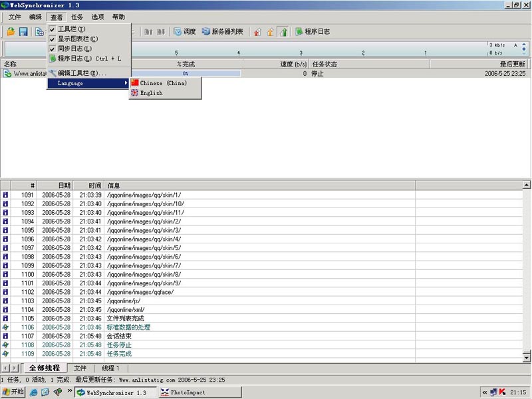Click the greyed-out move down toolbar icon
The image size is (532, 399).
pos(161,32)
